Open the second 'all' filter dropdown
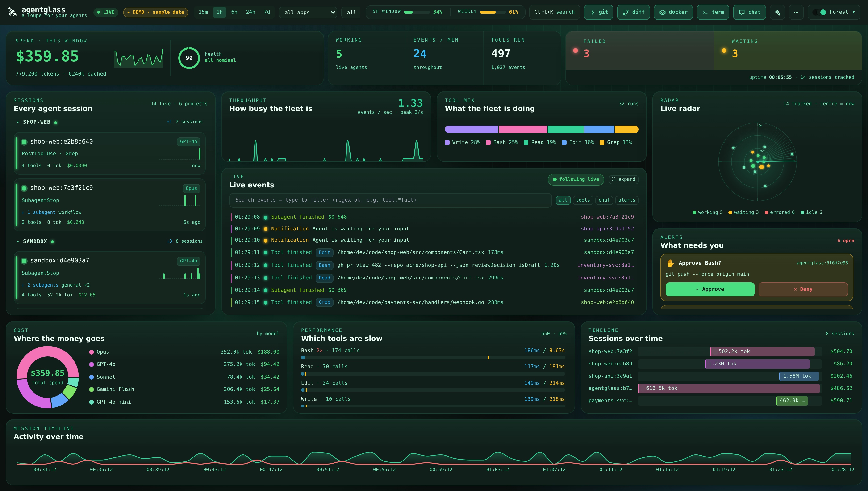This screenshot has height=491, width=868. 351,13
